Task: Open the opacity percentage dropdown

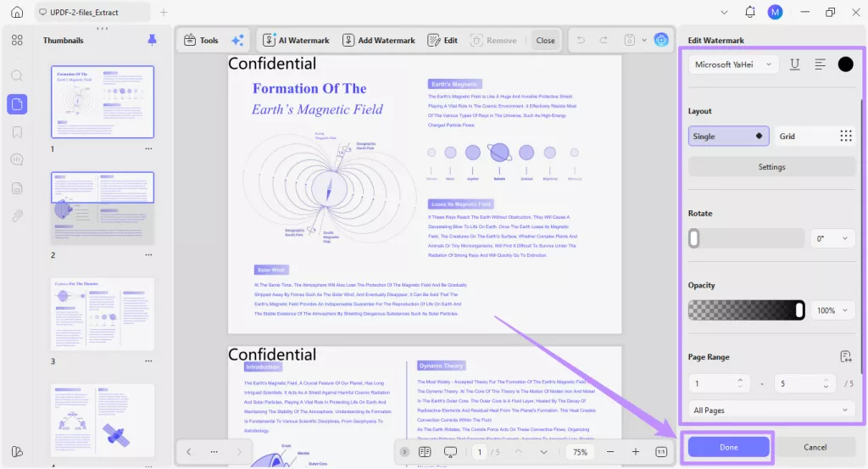Action: click(x=832, y=310)
